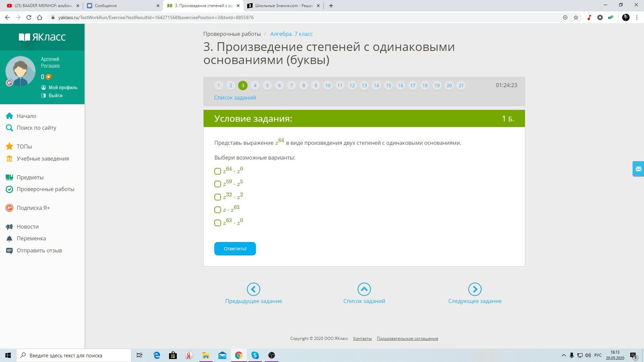The height and width of the screenshot is (362, 644).
Task: Click task list up-arrow circle icon
Action: pos(364,289)
